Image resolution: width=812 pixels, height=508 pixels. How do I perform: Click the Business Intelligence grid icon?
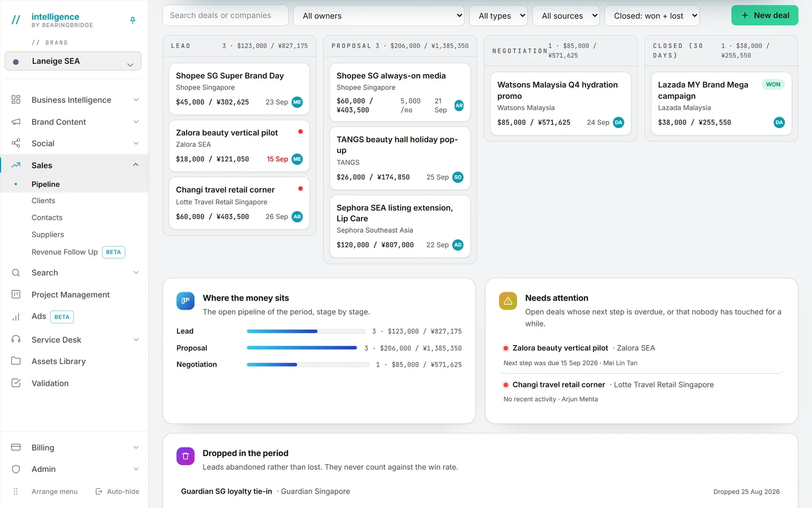[16, 100]
